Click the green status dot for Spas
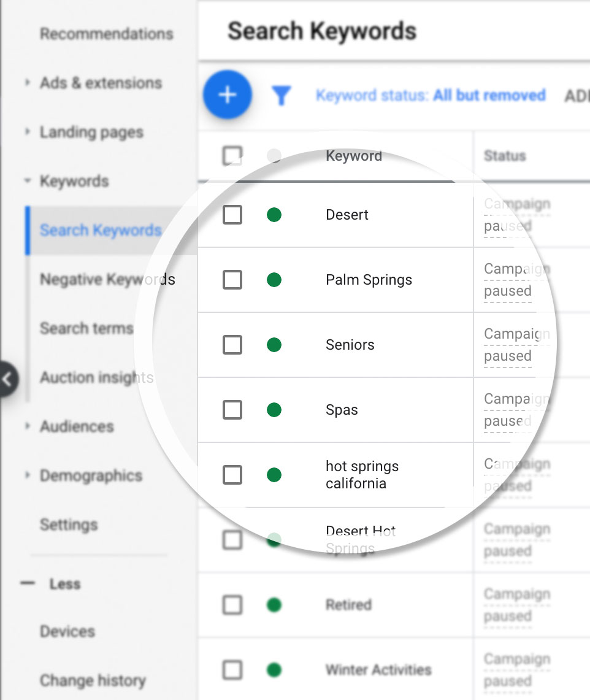Image resolution: width=590 pixels, height=700 pixels. tap(274, 410)
